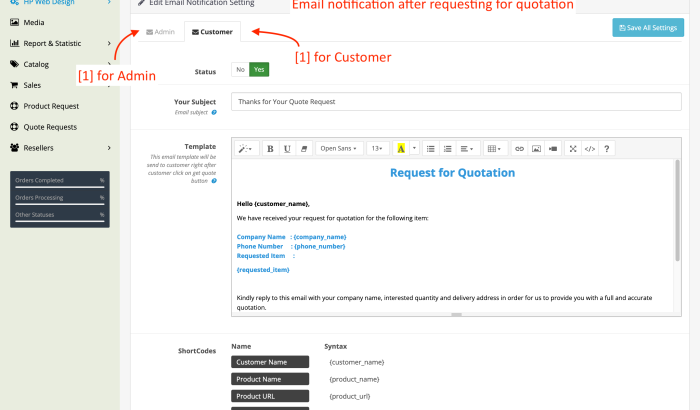Click the Quote Requests lifebuoy icon

point(14,127)
